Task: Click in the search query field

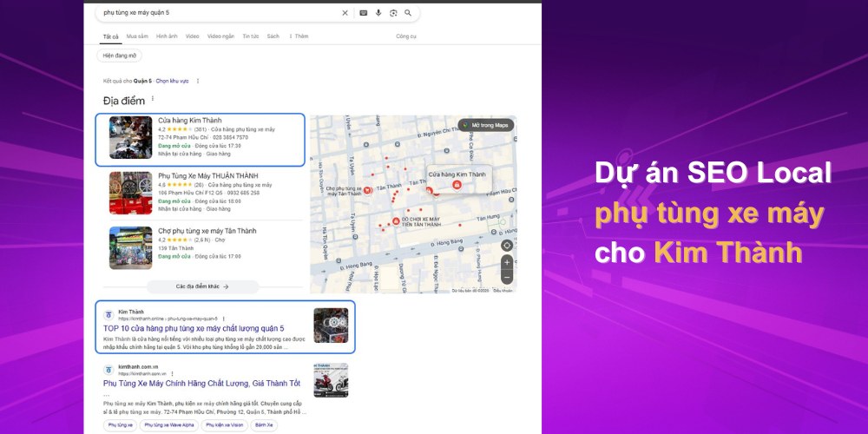Action: coord(219,13)
